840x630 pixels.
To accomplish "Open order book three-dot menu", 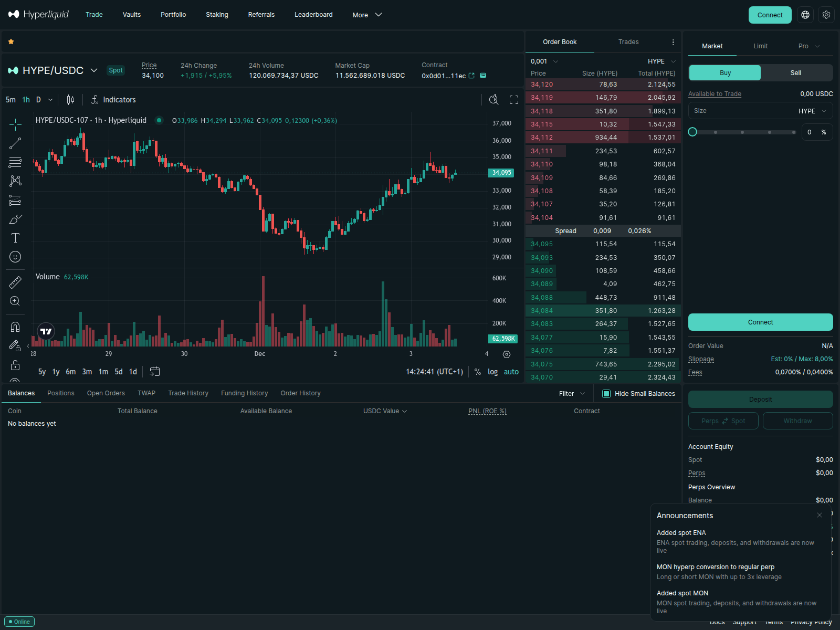I will [673, 42].
